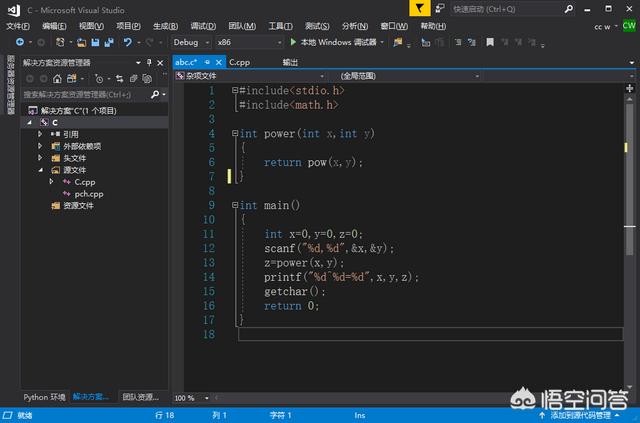Click the New Project icon in toolbar
Image resolution: width=640 pixels, height=423 pixels.
[60, 42]
